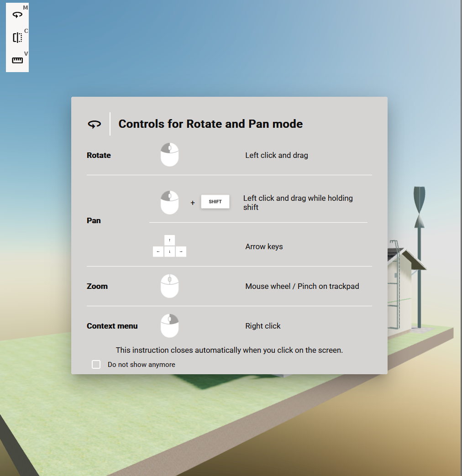
Task: Click the Context menu right-click mouse icon
Action: click(x=169, y=326)
